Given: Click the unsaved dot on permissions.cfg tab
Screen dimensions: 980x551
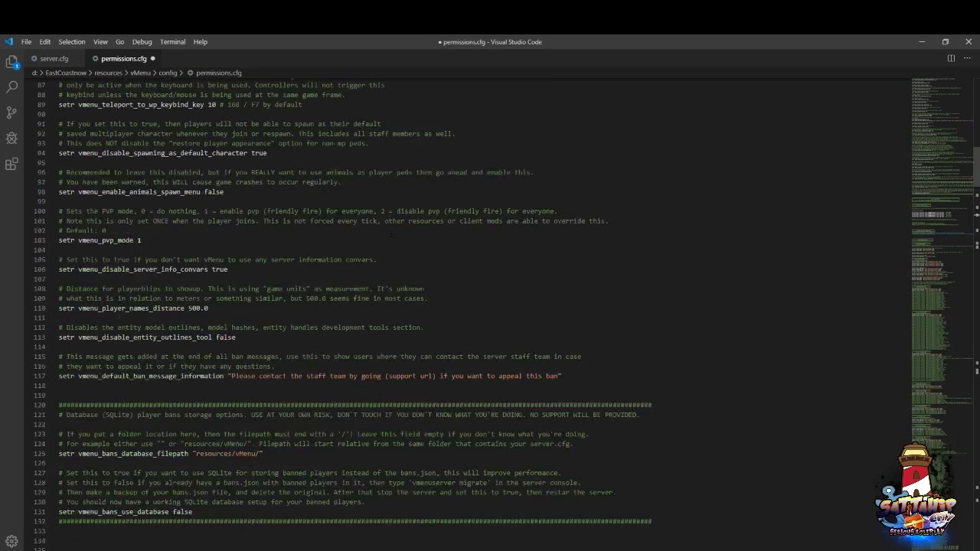Looking at the screenshot, I should 152,59.
